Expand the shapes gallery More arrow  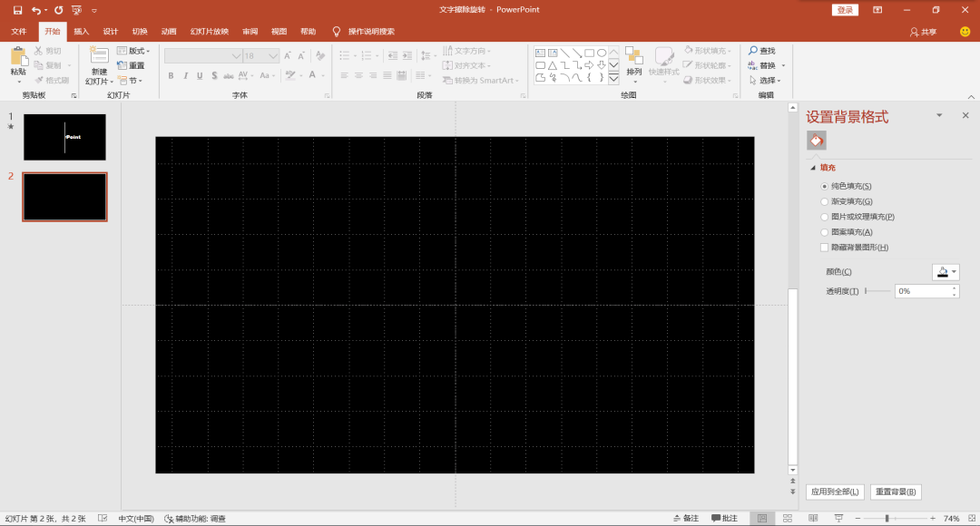[x=613, y=79]
